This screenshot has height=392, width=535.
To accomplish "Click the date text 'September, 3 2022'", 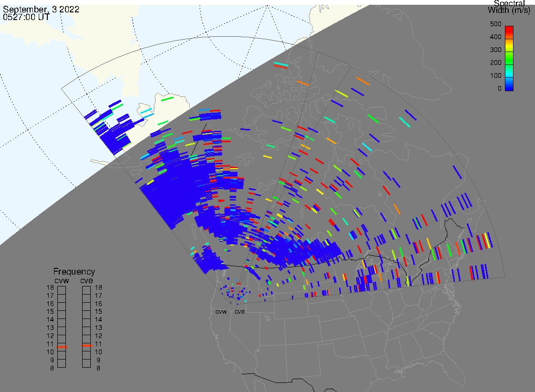I will [41, 9].
